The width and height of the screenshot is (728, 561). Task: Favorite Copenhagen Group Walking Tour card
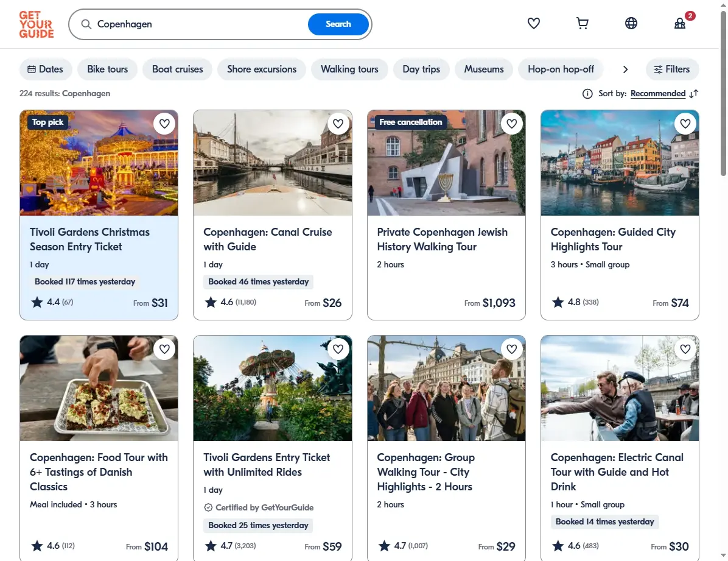(x=512, y=349)
